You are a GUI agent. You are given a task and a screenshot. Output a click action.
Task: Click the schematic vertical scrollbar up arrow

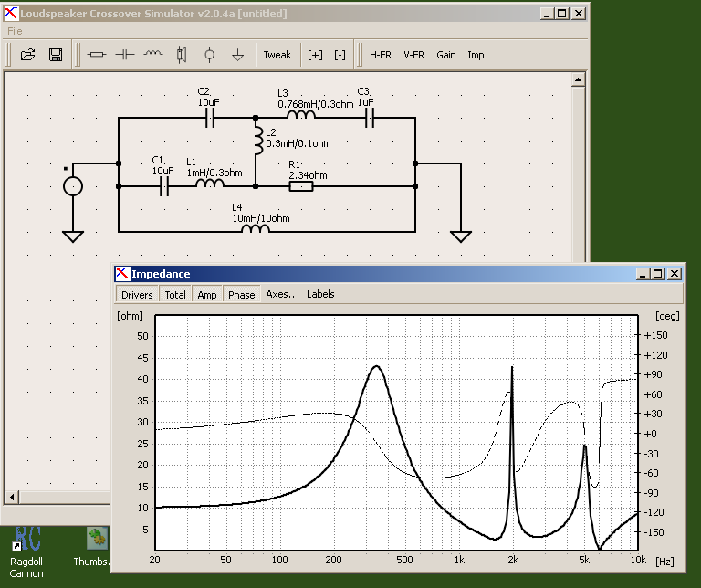click(x=578, y=80)
